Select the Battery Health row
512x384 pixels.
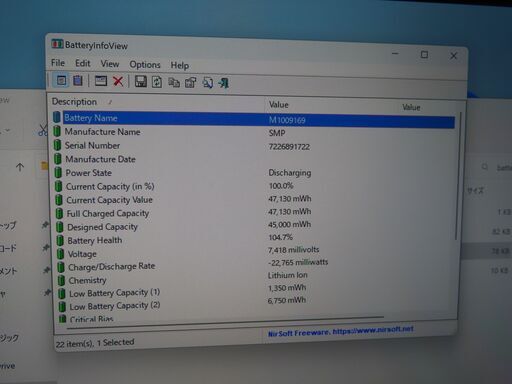pyautogui.click(x=253, y=240)
